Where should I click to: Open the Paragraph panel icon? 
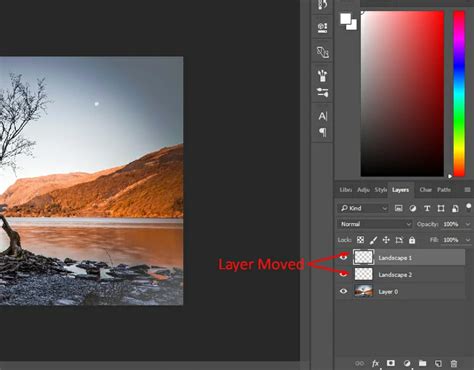[x=322, y=132]
